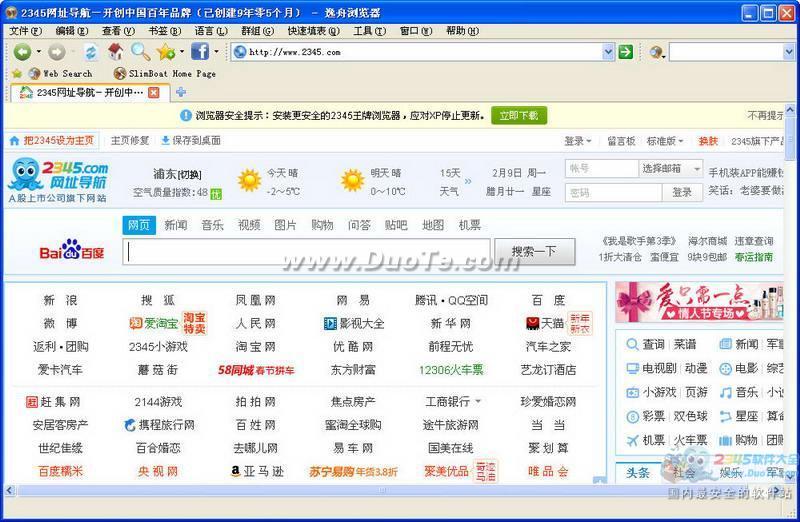Screen dimensions: 800x522
Task: Click the 小游戏 gamepad icon
Action: click(633, 392)
